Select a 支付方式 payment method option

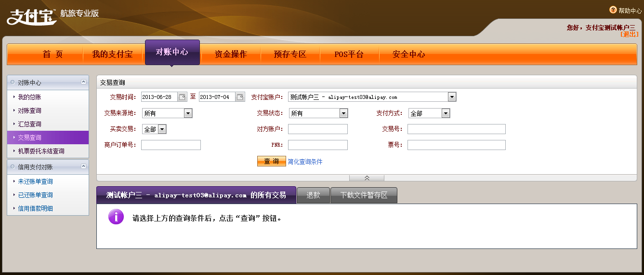[x=446, y=113]
